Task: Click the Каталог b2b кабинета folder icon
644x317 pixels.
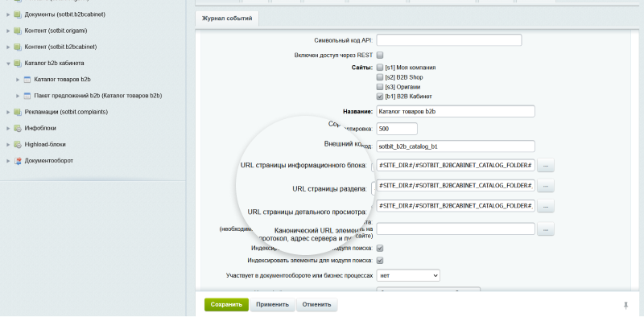Action: (x=17, y=64)
